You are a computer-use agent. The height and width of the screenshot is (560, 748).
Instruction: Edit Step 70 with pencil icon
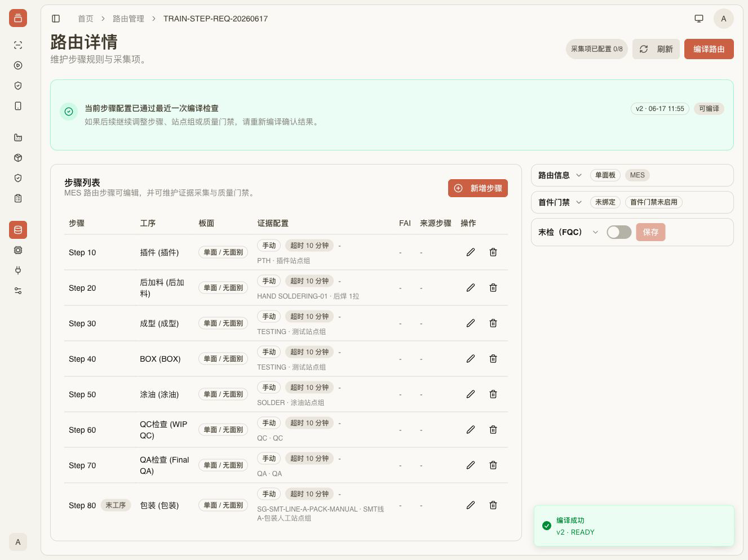[471, 465]
